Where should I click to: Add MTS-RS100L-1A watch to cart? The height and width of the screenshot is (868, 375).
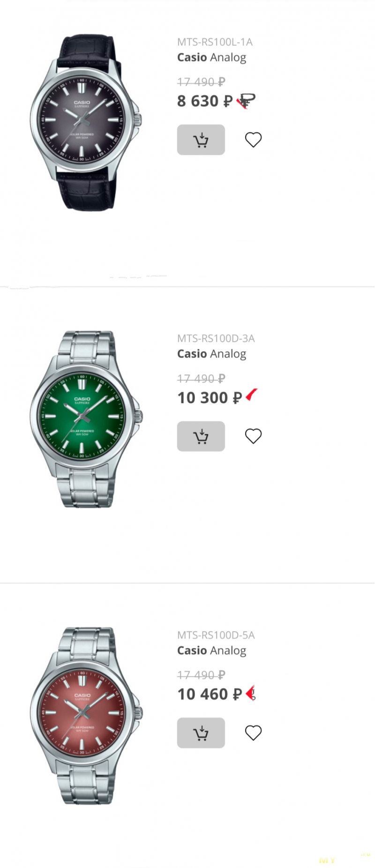click(x=201, y=140)
